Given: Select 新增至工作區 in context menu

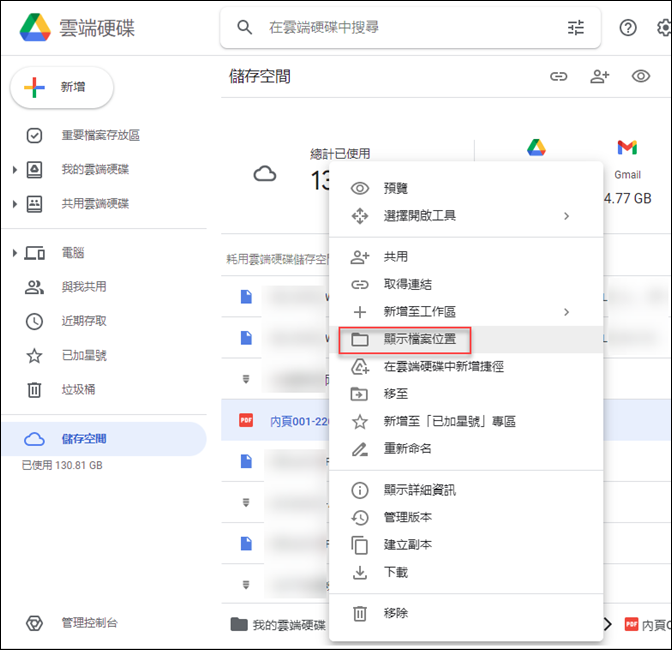Looking at the screenshot, I should point(466,312).
